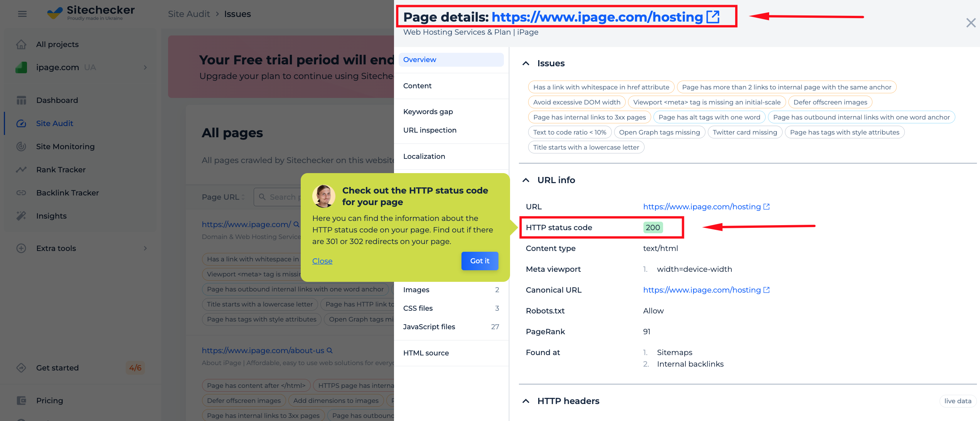Screen dimensions: 980x421
Task: Click the live data badge
Action: (958, 401)
